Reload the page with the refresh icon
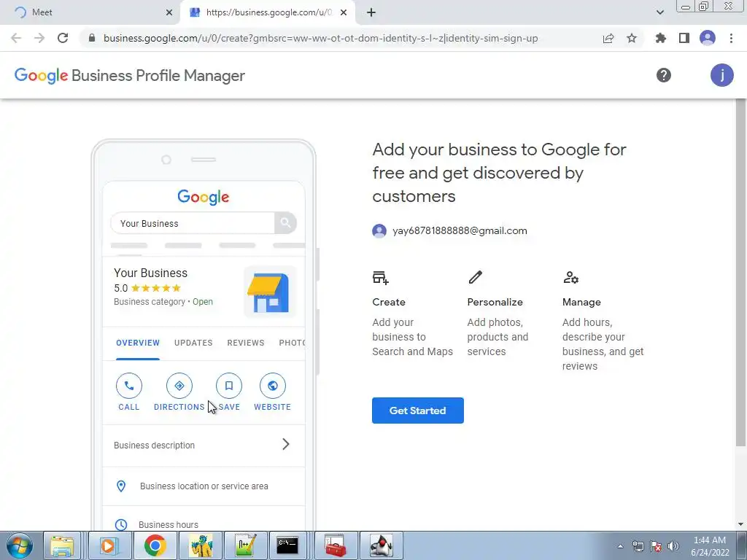The image size is (747, 560). 63,38
